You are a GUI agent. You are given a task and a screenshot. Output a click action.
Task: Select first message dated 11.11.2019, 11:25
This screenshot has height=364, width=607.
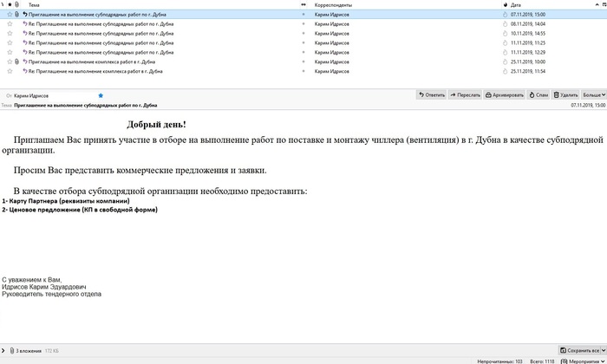click(303, 42)
